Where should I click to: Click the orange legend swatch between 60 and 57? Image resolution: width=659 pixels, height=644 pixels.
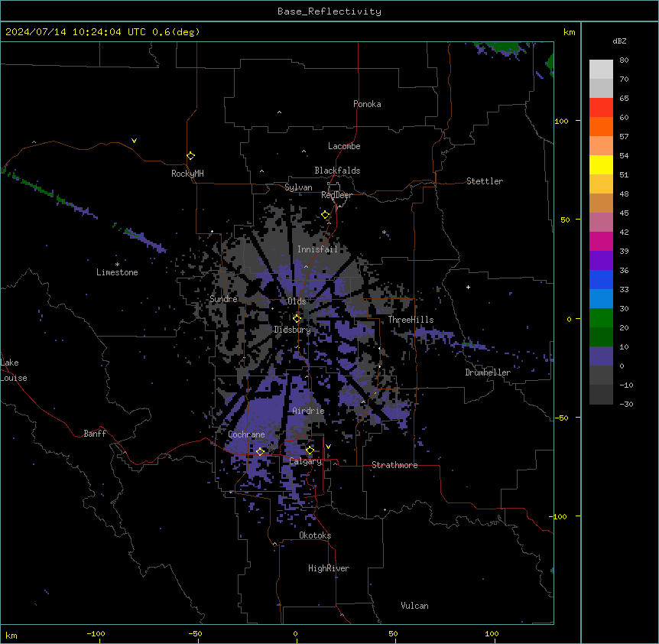click(601, 126)
